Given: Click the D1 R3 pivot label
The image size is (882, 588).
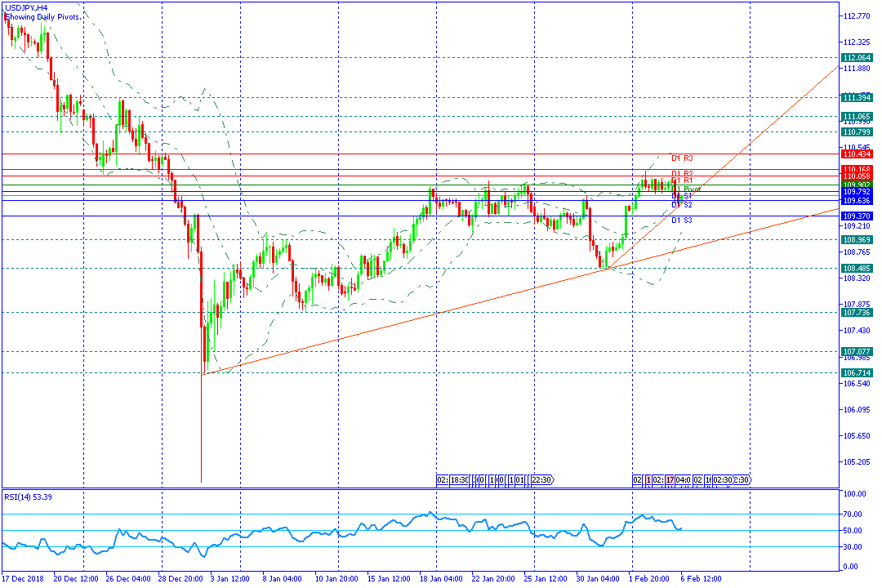Looking at the screenshot, I should (x=682, y=158).
